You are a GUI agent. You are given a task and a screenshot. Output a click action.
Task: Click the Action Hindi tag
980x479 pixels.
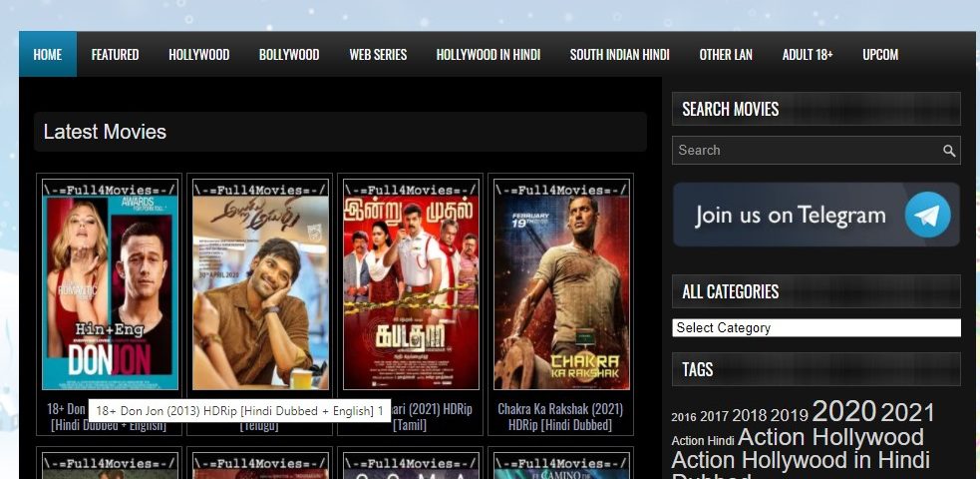[x=703, y=441]
